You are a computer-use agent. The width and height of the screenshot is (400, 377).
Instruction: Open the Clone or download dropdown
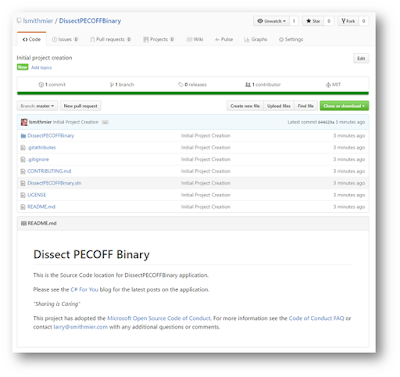[344, 106]
